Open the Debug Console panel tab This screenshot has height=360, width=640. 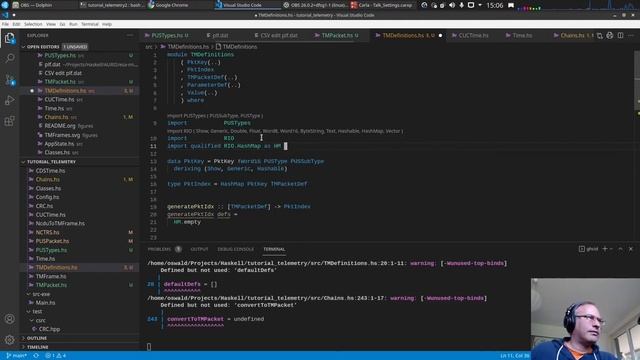coord(236,249)
